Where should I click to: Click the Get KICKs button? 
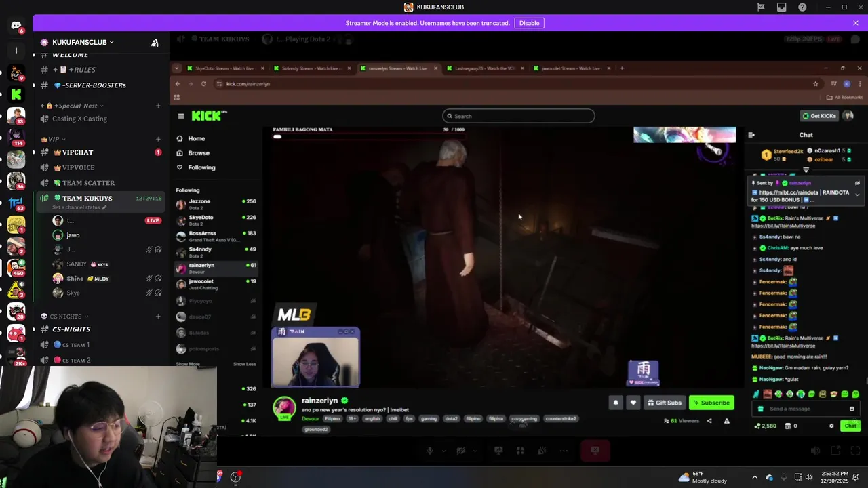click(x=819, y=116)
